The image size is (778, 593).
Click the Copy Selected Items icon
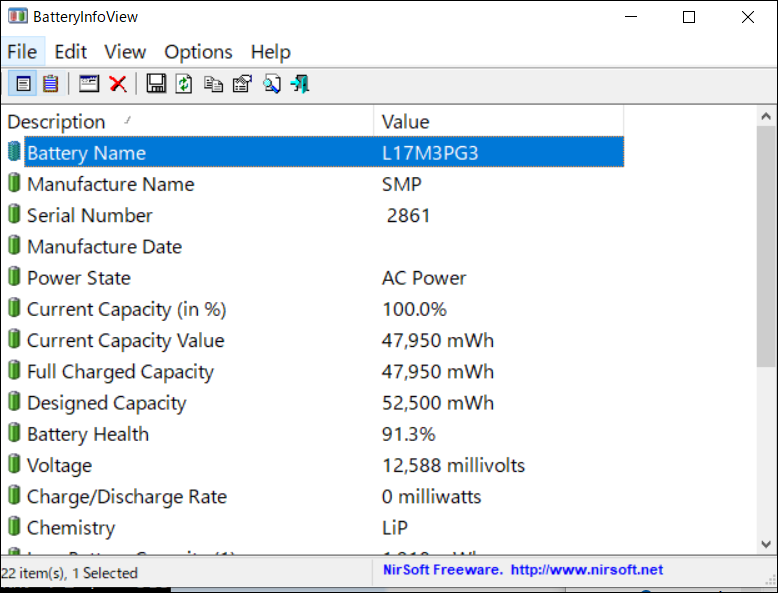click(213, 84)
